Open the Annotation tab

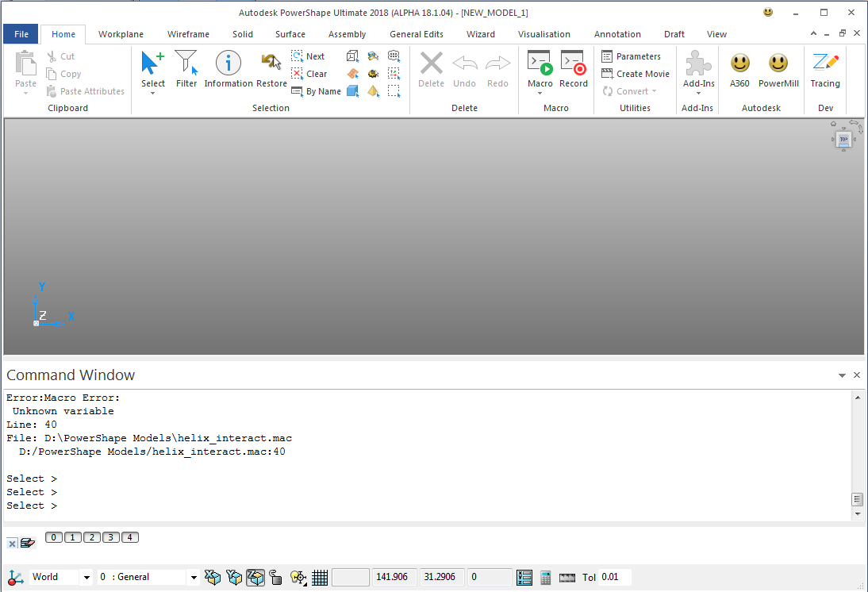pyautogui.click(x=617, y=34)
